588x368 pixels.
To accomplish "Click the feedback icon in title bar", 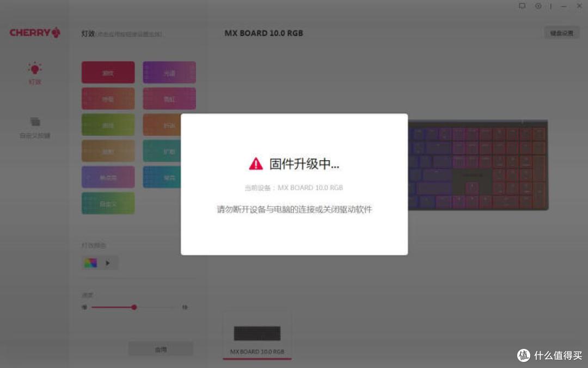I will pyautogui.click(x=522, y=6).
